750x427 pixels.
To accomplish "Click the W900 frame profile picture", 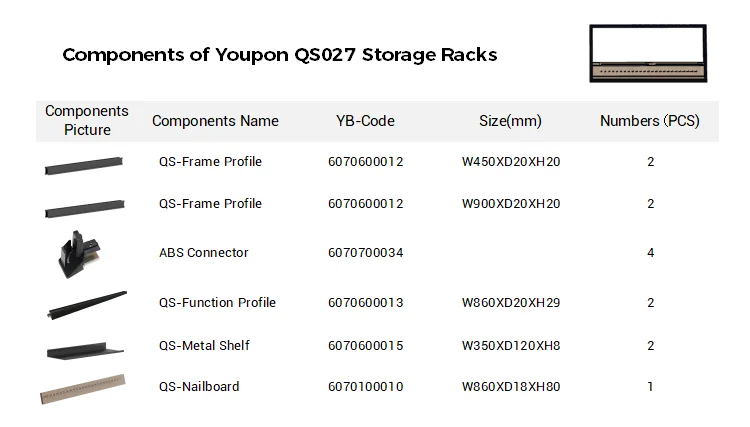I will (x=83, y=207).
